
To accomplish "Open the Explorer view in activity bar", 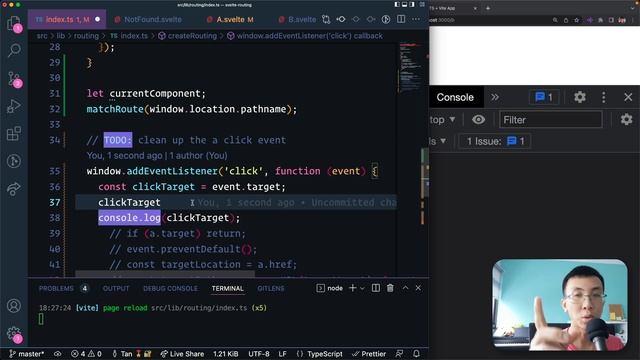I will (14, 23).
